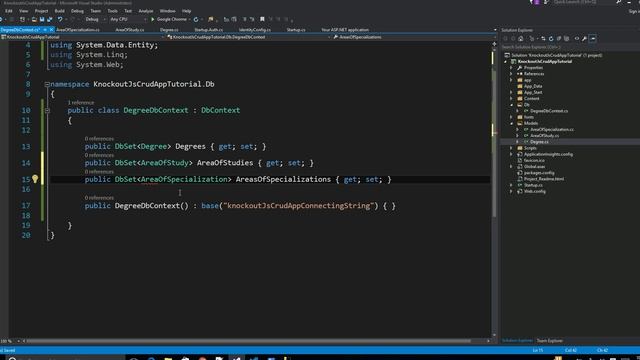Switch to the AreaOfStudy.cs tab
This screenshot has height=360, width=640.
coord(130,30)
